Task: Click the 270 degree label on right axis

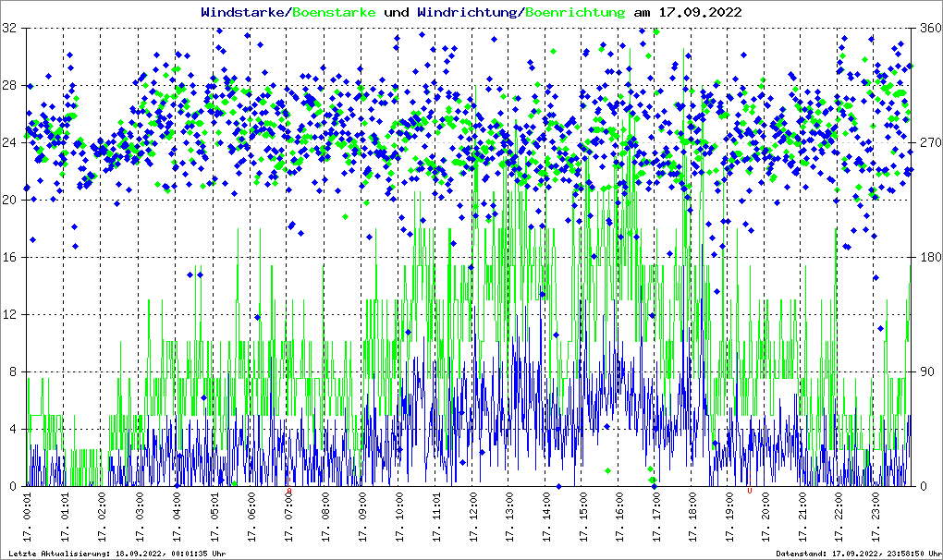Action: tap(928, 143)
